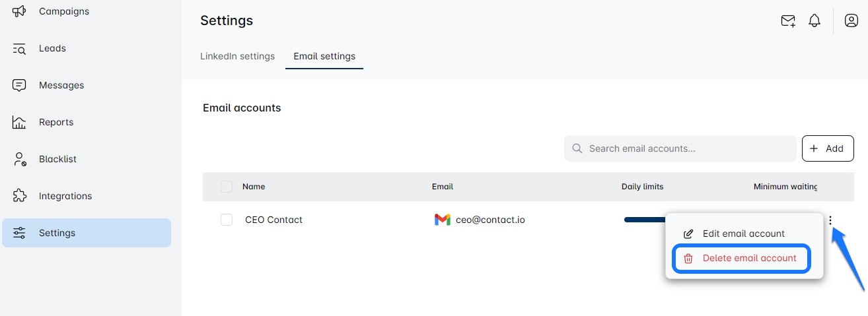
Task: Select the Email settings tab
Action: click(324, 56)
